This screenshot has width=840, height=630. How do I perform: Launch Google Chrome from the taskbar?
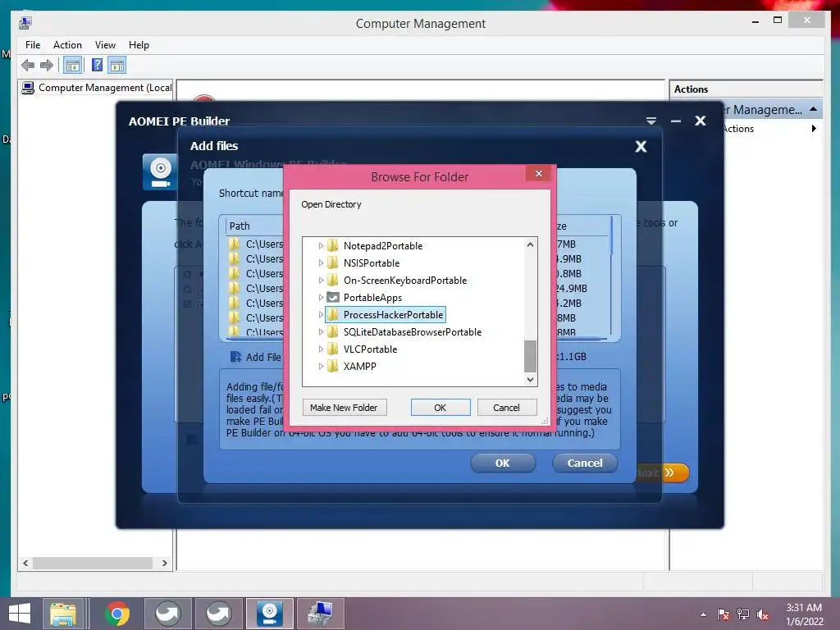[x=117, y=614]
